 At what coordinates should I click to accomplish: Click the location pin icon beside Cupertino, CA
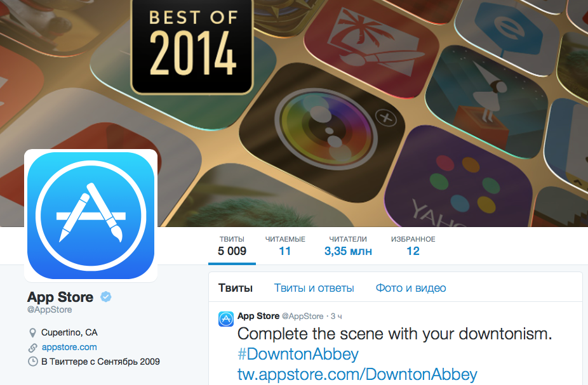[x=32, y=332]
